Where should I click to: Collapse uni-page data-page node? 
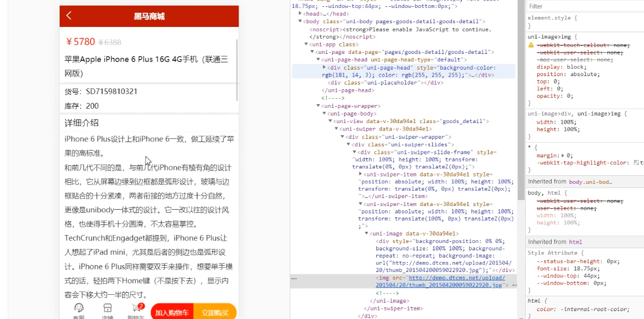coord(312,52)
